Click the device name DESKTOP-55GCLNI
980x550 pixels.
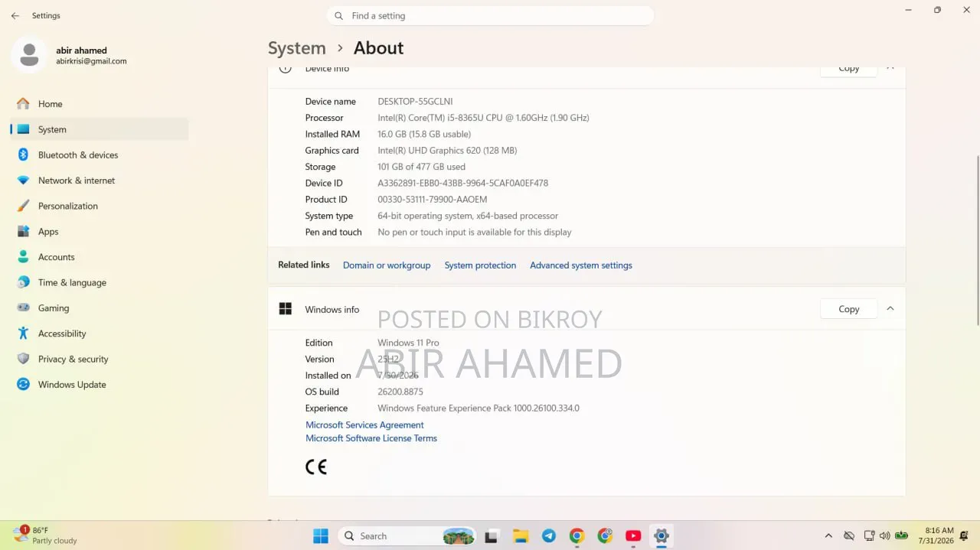415,102
